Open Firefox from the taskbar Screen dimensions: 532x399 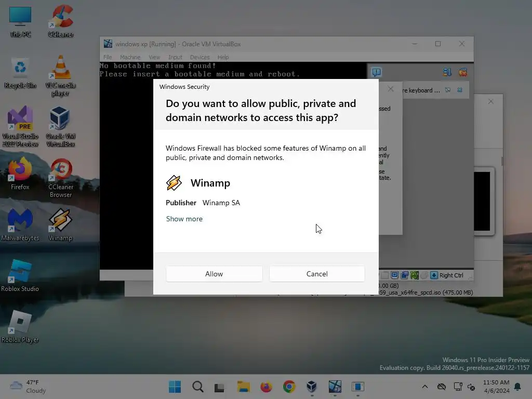pos(267,387)
